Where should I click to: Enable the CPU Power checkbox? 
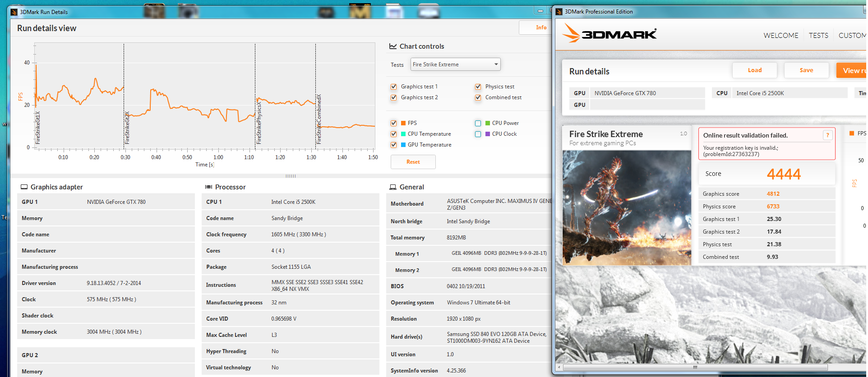pos(478,123)
